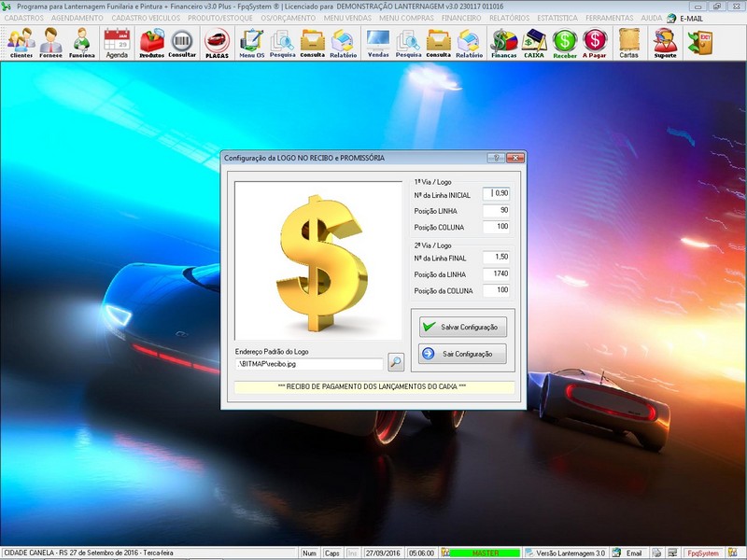The height and width of the screenshot is (560, 747).
Task: Open the Menu OS icon
Action: click(x=251, y=42)
